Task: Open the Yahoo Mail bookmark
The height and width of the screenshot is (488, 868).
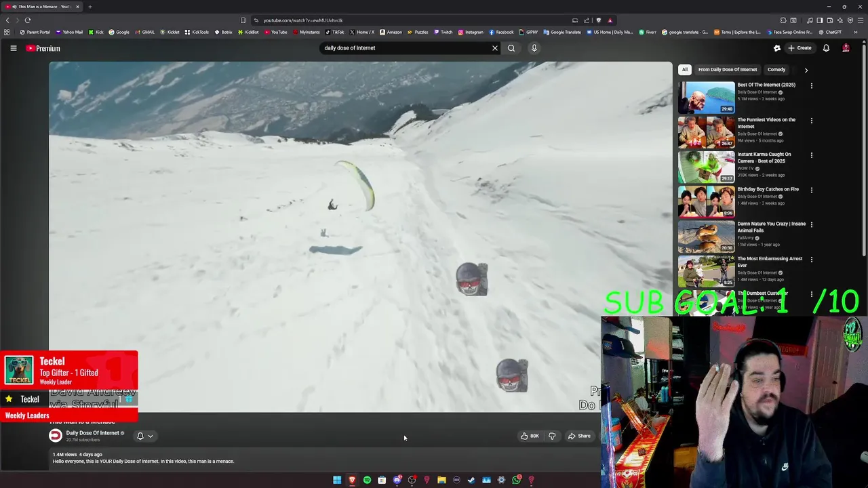Action: click(x=70, y=32)
